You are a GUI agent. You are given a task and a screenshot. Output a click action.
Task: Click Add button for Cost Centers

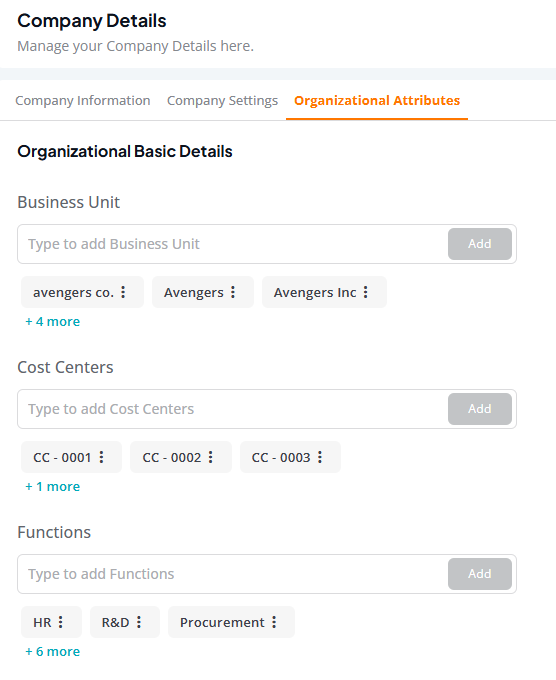tap(480, 409)
